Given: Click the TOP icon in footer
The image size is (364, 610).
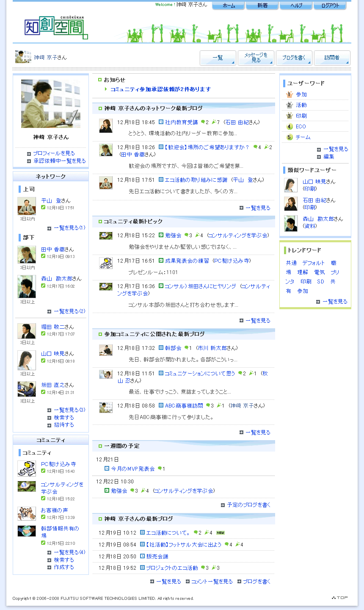Looking at the screenshot, I should [340, 598].
